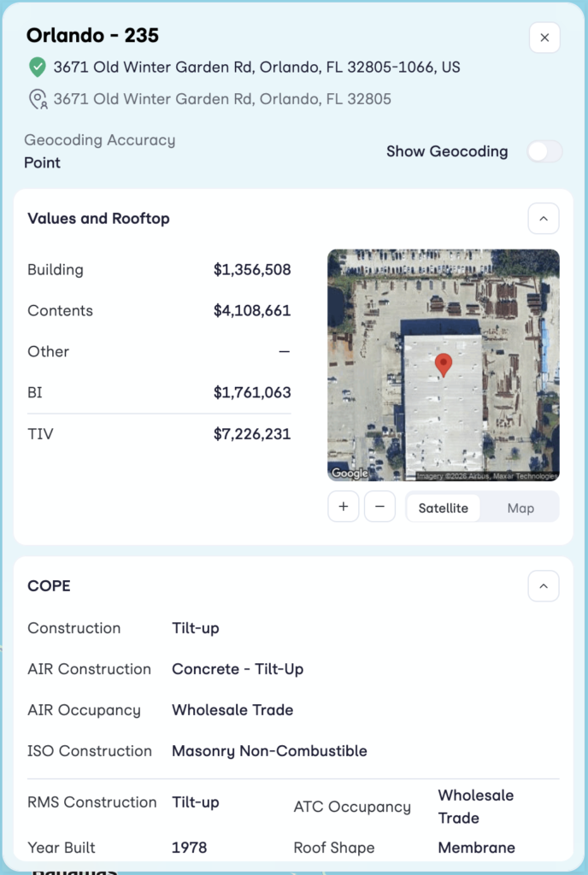Click the Contents value $4,108,661
This screenshot has width=588, height=875.
[x=252, y=310]
